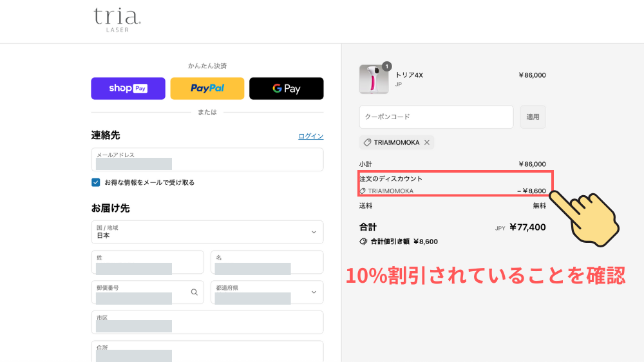Click the 郵便番号 postal code field
This screenshot has width=644, height=362.
point(147,292)
